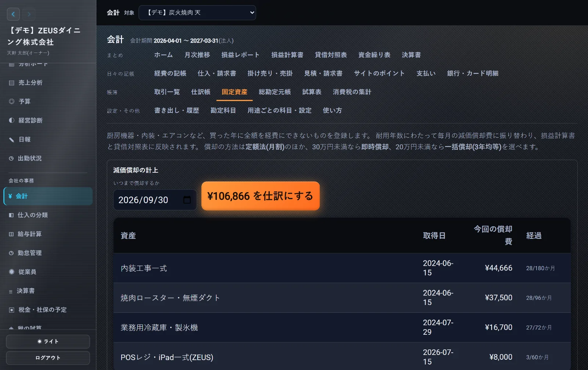Go to 掛け売り・売掛
Screen dimensions: 588x370
pyautogui.click(x=270, y=73)
